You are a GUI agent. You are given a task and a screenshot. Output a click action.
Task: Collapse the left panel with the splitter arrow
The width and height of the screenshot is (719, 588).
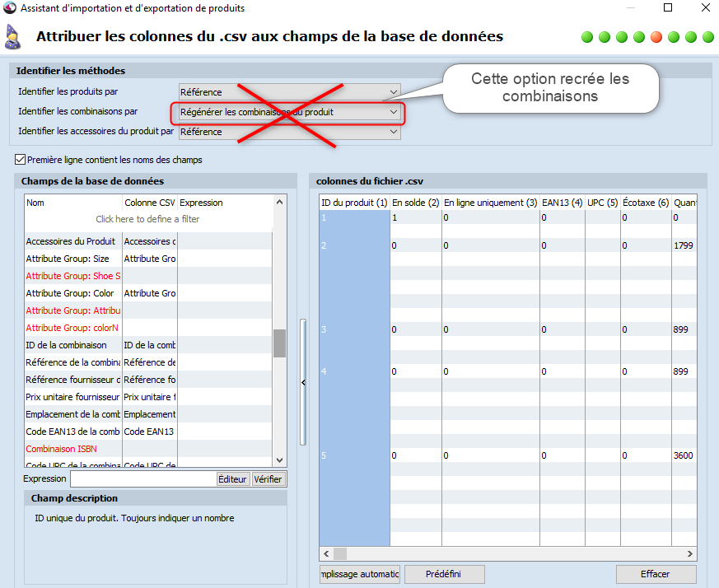click(303, 382)
